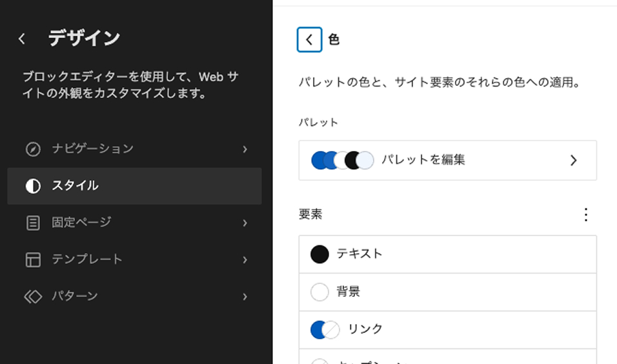Click the テンプレート layout icon
The width and height of the screenshot is (617, 364).
33,259
